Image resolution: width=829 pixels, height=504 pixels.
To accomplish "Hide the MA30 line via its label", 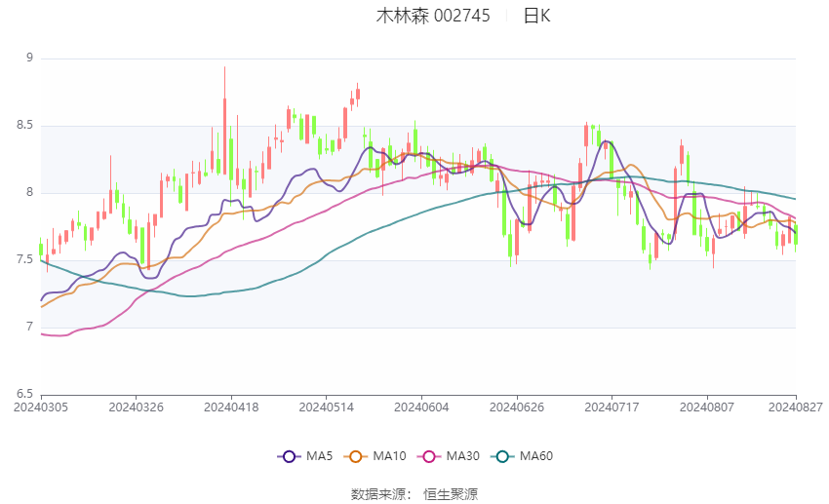I will pyautogui.click(x=463, y=456).
